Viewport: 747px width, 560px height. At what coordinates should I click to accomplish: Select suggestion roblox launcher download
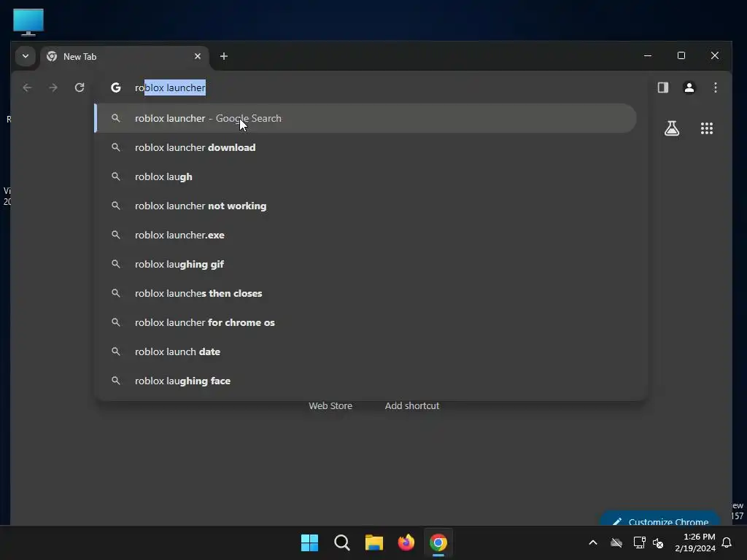365,147
